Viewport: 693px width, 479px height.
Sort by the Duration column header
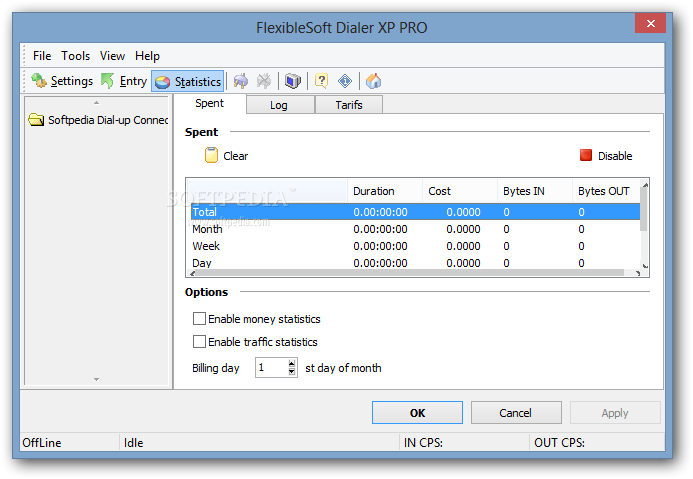[x=385, y=191]
